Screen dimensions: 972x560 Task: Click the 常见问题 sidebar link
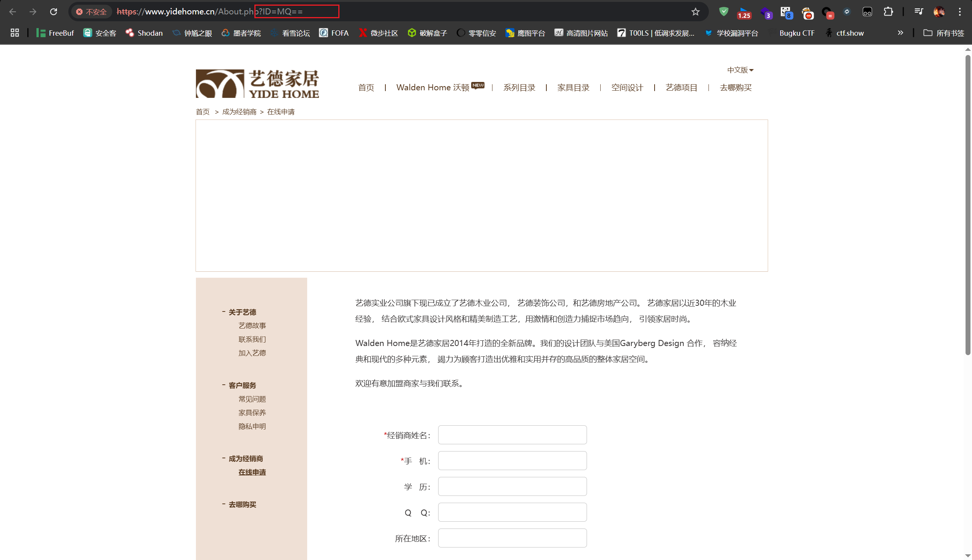pos(252,399)
